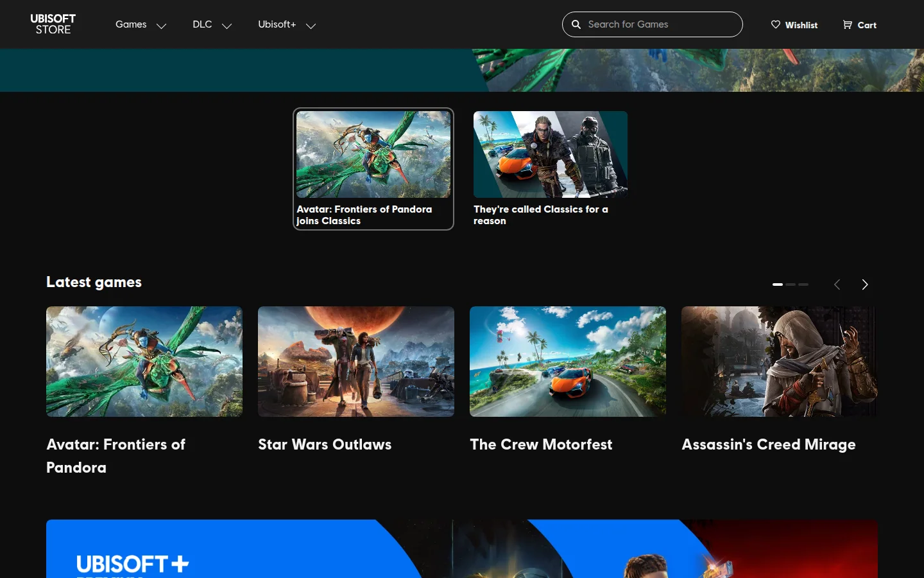Open the DLC navigation menu
This screenshot has width=924, height=578.
[202, 24]
